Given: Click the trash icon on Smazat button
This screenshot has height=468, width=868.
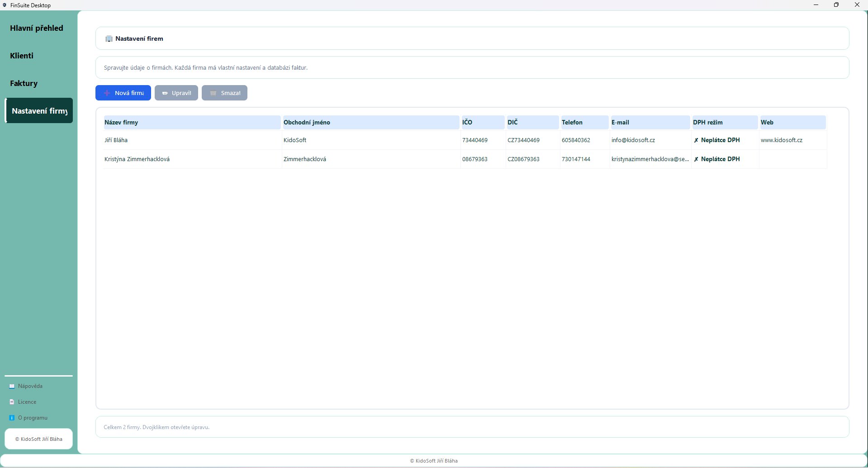Looking at the screenshot, I should pyautogui.click(x=213, y=93).
